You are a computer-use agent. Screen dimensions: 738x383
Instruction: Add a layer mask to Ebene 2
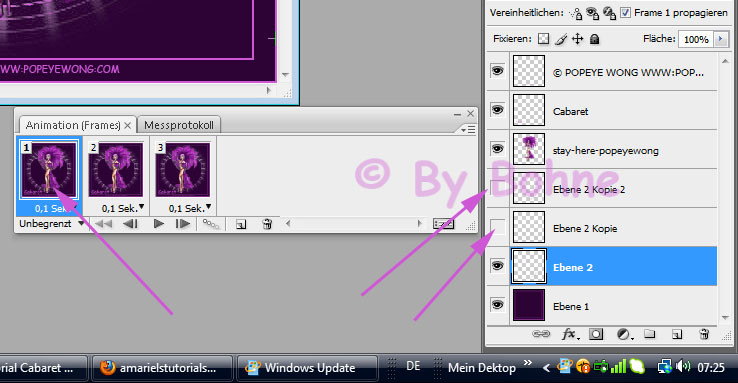pyautogui.click(x=596, y=335)
